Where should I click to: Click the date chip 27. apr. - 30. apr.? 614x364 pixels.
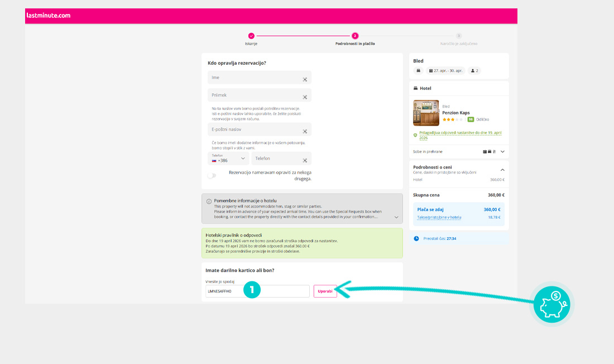coord(445,71)
